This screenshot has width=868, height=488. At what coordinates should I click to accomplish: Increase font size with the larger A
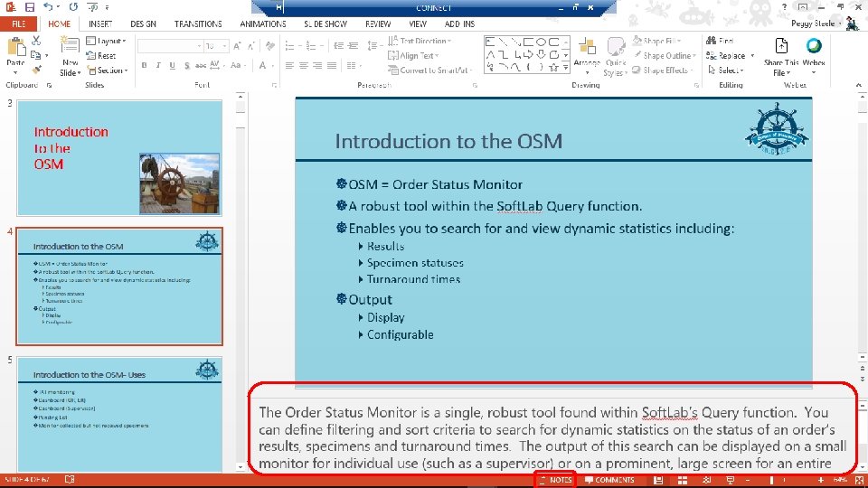tap(237, 46)
